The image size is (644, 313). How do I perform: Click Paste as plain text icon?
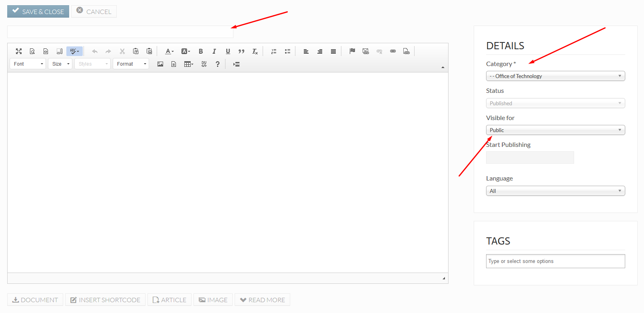(136, 51)
